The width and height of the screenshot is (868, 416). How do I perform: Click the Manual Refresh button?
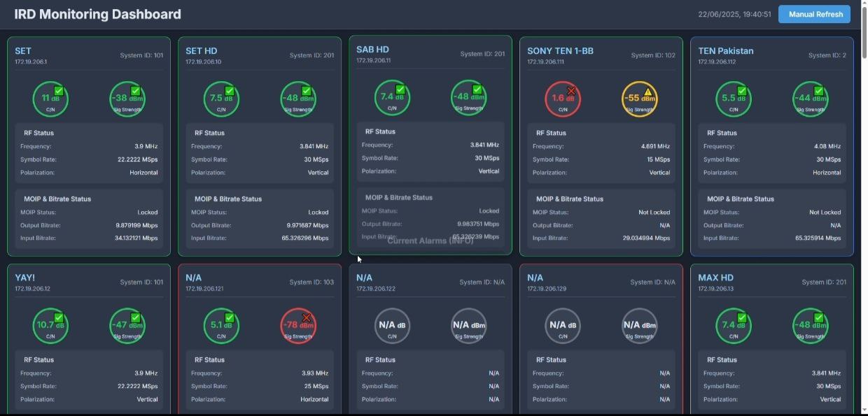pyautogui.click(x=814, y=14)
